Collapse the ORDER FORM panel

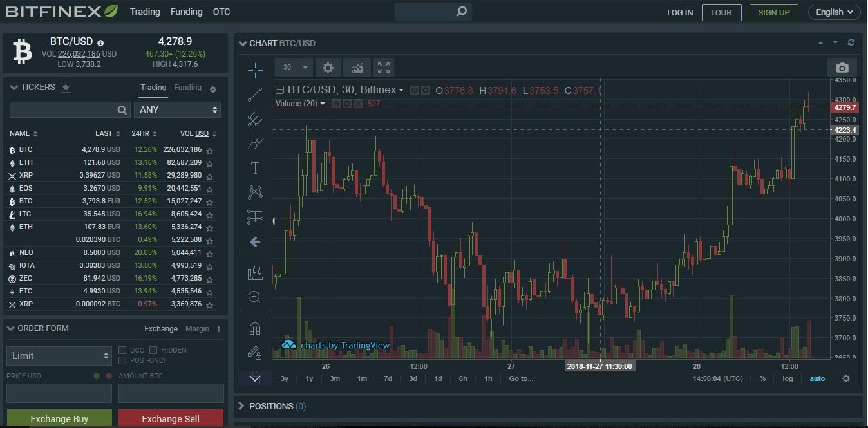click(10, 328)
